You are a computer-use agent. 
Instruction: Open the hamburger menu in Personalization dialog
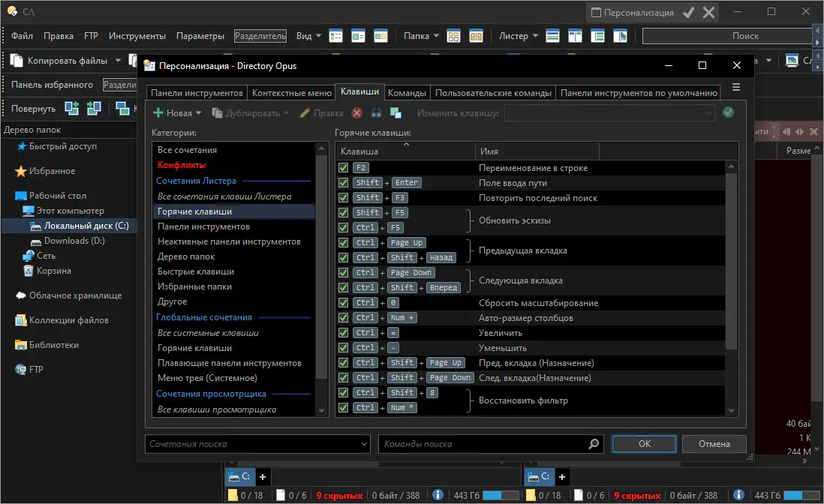pyautogui.click(x=736, y=88)
